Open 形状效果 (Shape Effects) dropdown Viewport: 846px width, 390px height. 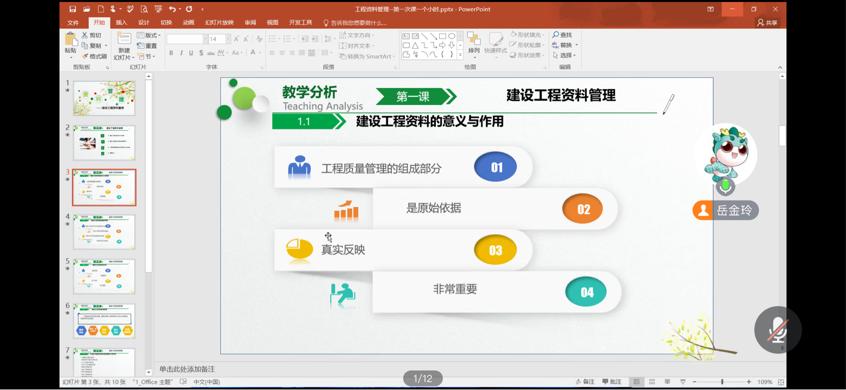pos(526,56)
